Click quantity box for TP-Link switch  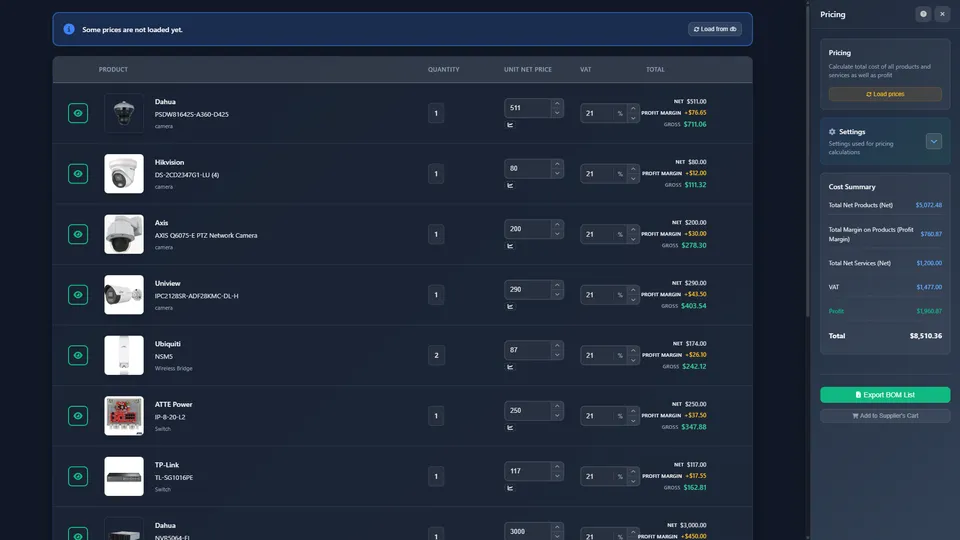coord(436,476)
